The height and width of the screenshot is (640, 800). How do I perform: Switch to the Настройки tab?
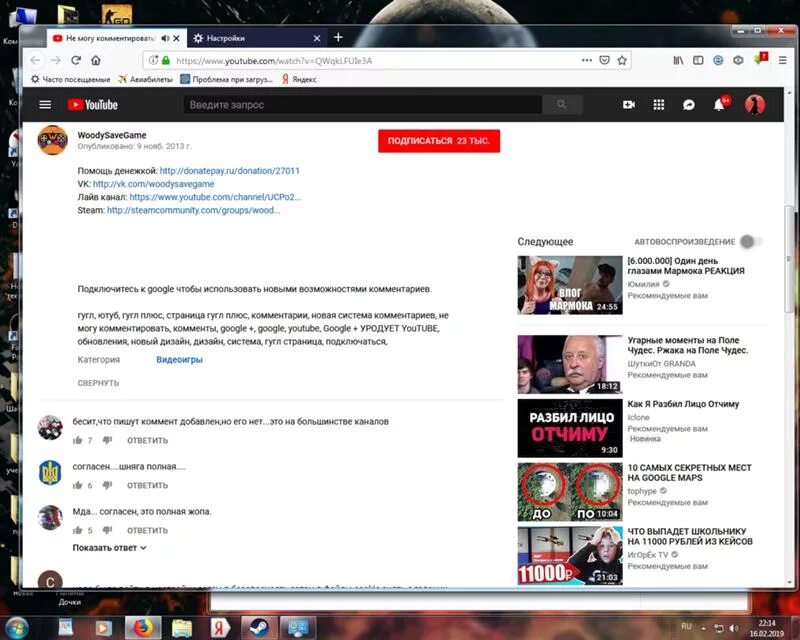(x=255, y=38)
